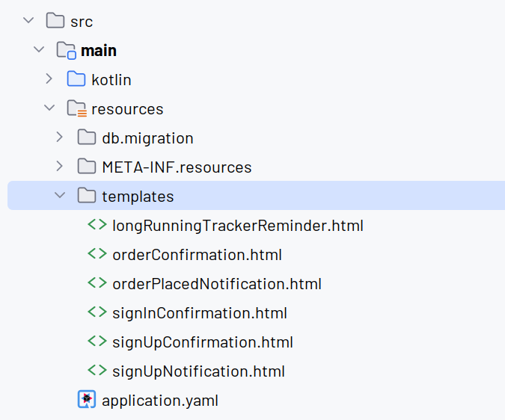Click the application.yaml Quarkus file icon
505x420 pixels.
[87, 399]
